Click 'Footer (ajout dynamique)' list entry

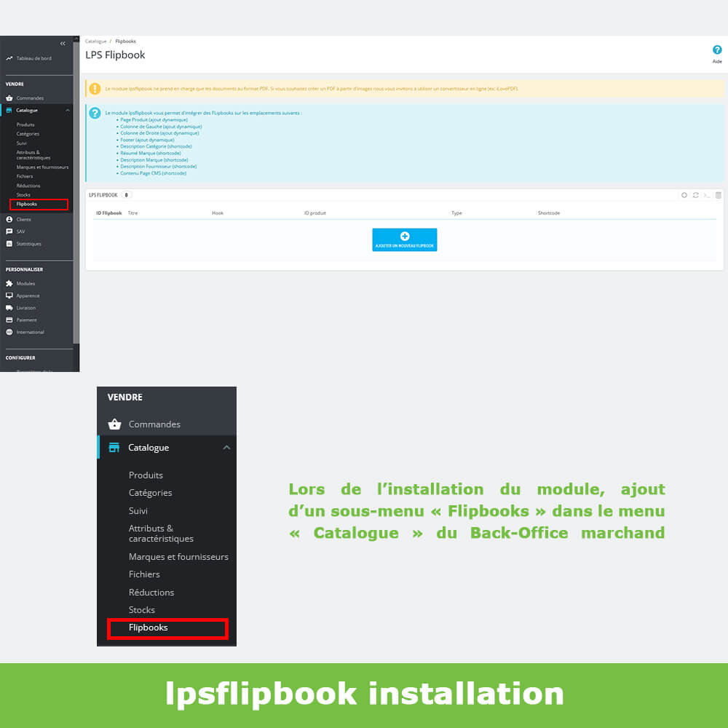(x=147, y=140)
